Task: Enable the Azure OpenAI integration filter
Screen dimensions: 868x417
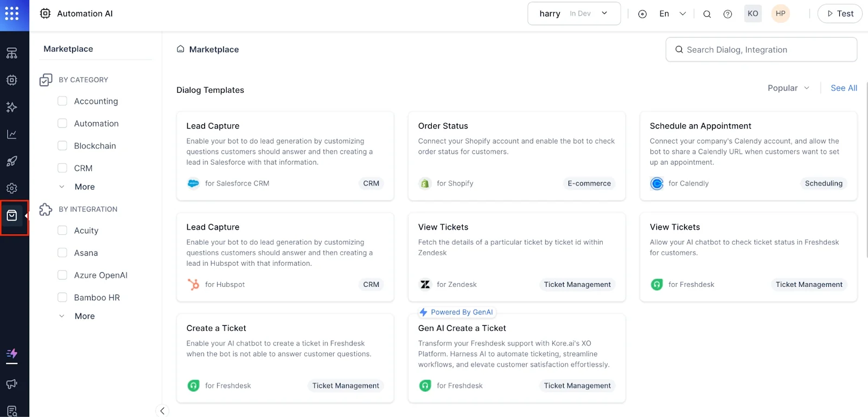Action: point(62,275)
